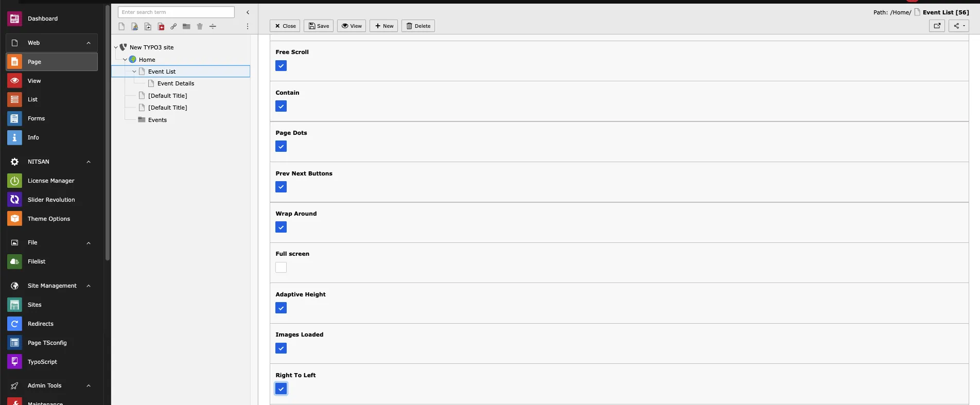Open the View module
Screen dimensions: 980x405
click(x=51, y=81)
